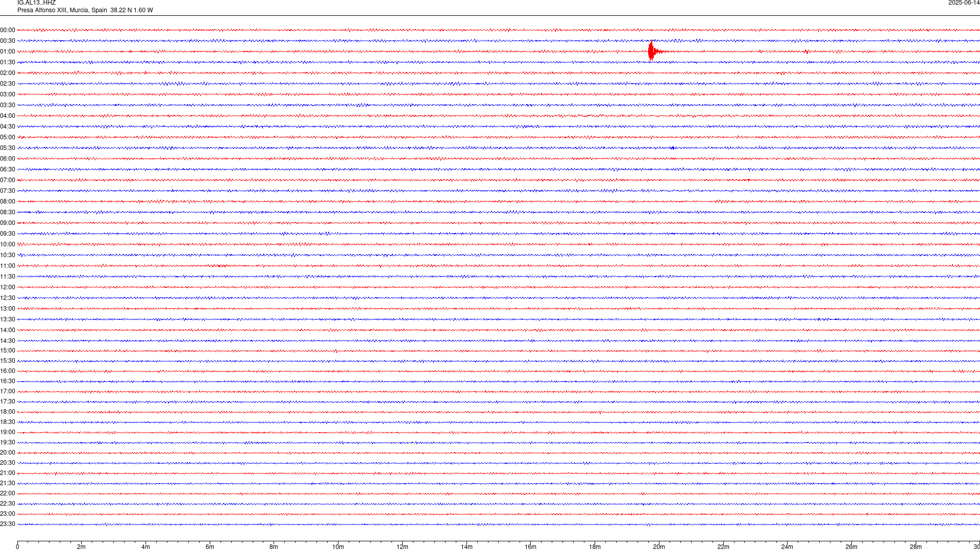Image resolution: width=980 pixels, height=551 pixels.
Task: Select the 11:30 trace time label
Action: [x=8, y=277]
